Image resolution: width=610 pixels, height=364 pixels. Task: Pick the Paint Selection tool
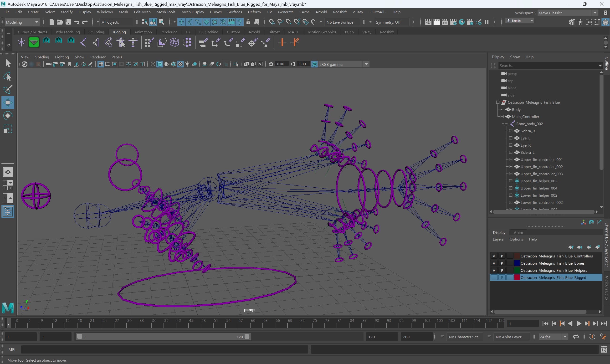8,90
